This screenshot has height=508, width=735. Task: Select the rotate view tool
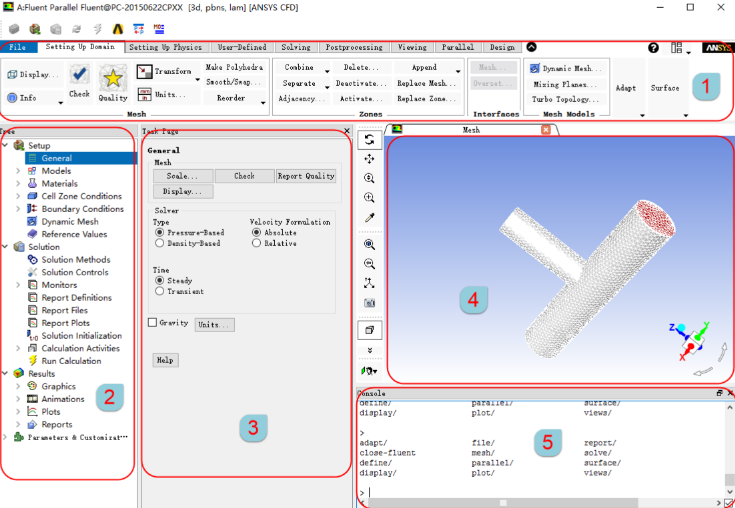[369, 139]
